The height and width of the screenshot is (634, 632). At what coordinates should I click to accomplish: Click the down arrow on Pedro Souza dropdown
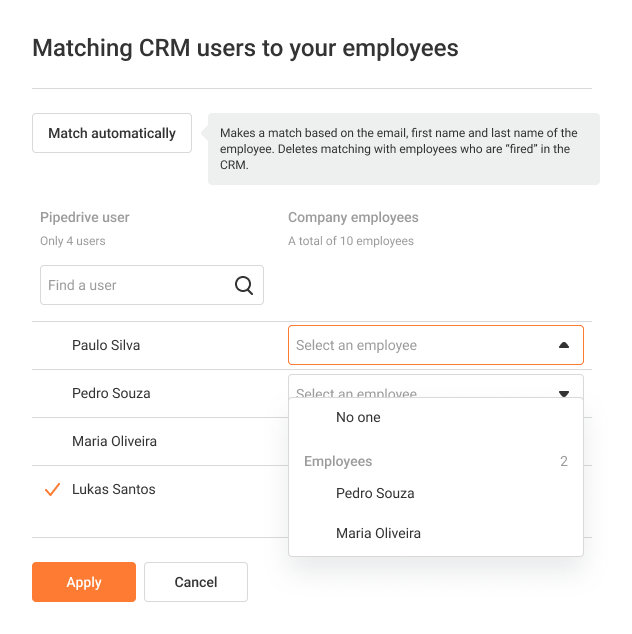564,393
